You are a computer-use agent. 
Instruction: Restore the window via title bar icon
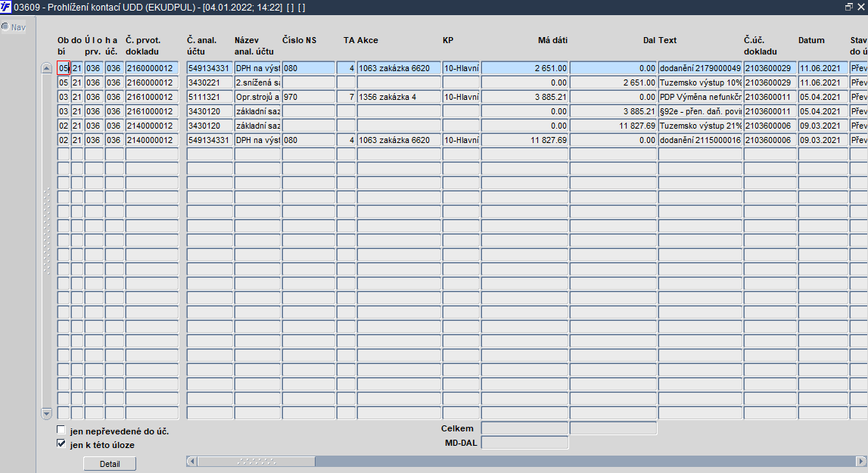[849, 8]
